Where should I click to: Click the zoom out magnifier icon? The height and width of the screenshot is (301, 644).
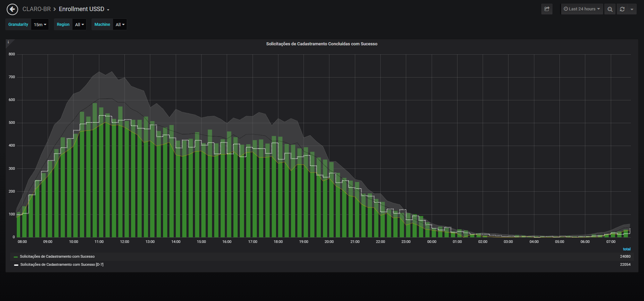pos(610,9)
